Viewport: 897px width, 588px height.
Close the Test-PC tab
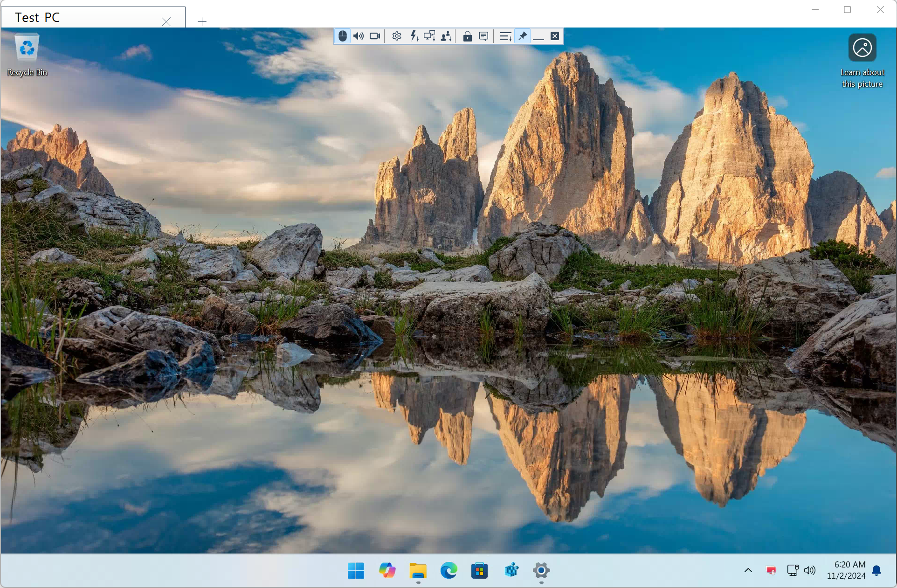(x=166, y=21)
